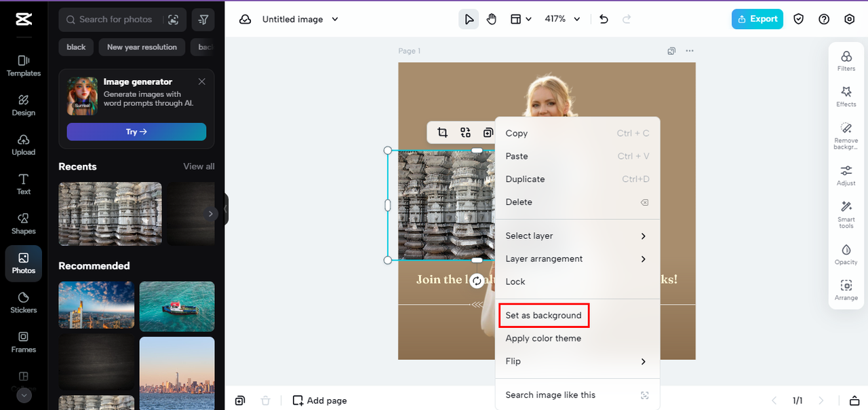The image size is (868, 410).
Task: Expand the Untitled image name dropdown
Action: coord(335,19)
